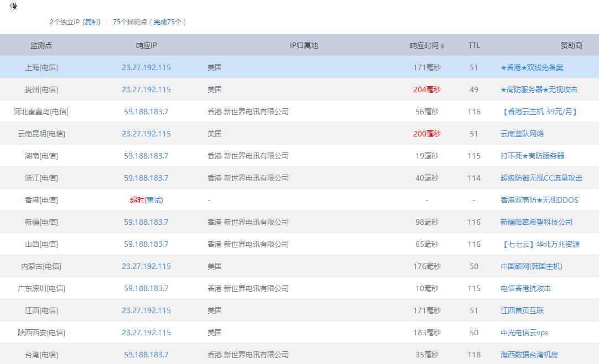Open 中国硕网(韩国主机) sponsor link
This screenshot has height=364, width=599.
531,266
